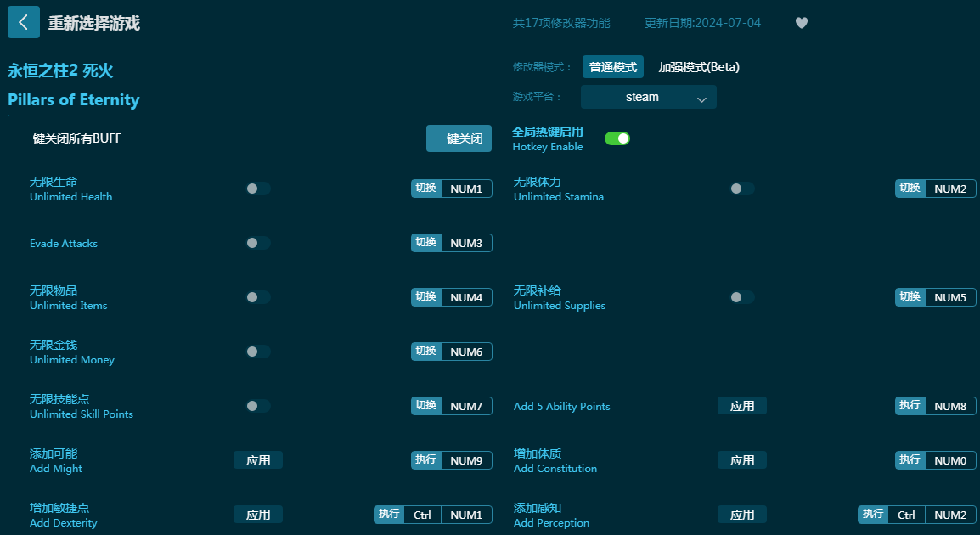Edit Ctrl modifier key for Add Dexterity

tap(423, 515)
